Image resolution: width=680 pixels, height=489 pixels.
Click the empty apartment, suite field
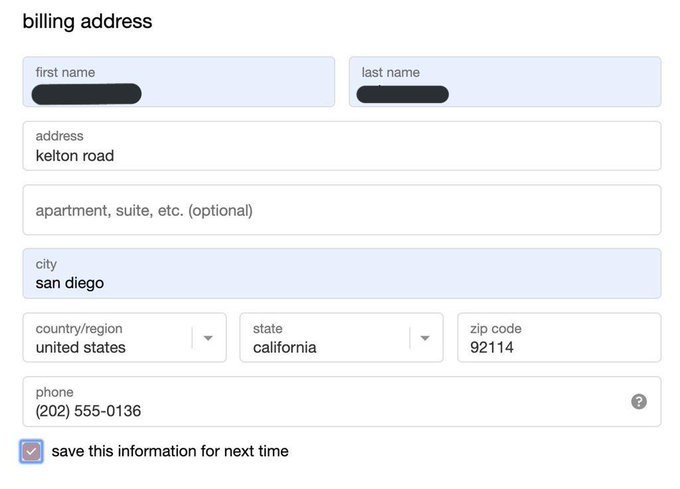click(342, 210)
